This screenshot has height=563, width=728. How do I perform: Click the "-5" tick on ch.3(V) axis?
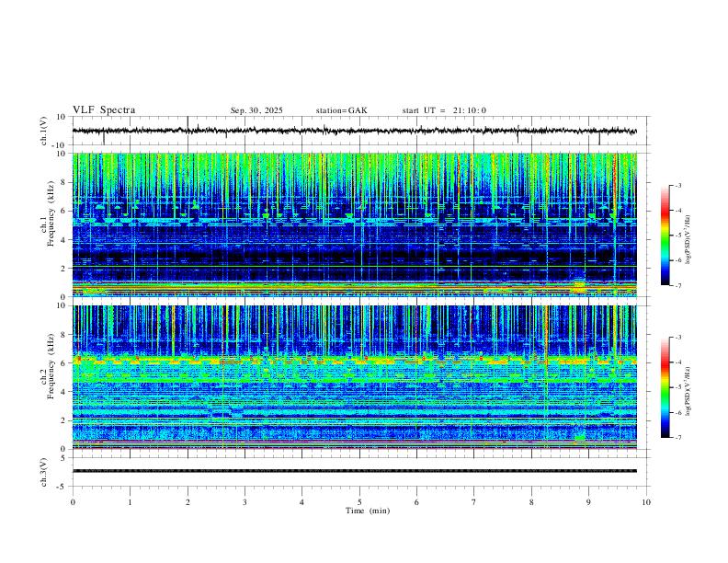click(x=63, y=487)
